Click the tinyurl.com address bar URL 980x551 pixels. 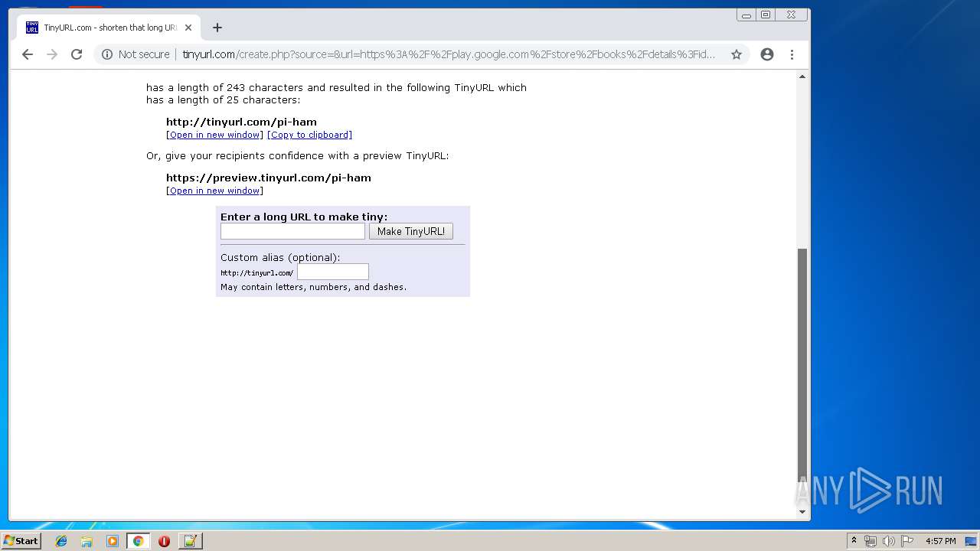click(449, 54)
